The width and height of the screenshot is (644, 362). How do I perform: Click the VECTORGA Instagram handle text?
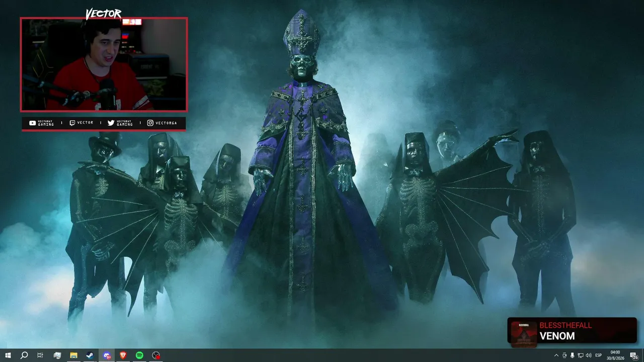coord(166,123)
